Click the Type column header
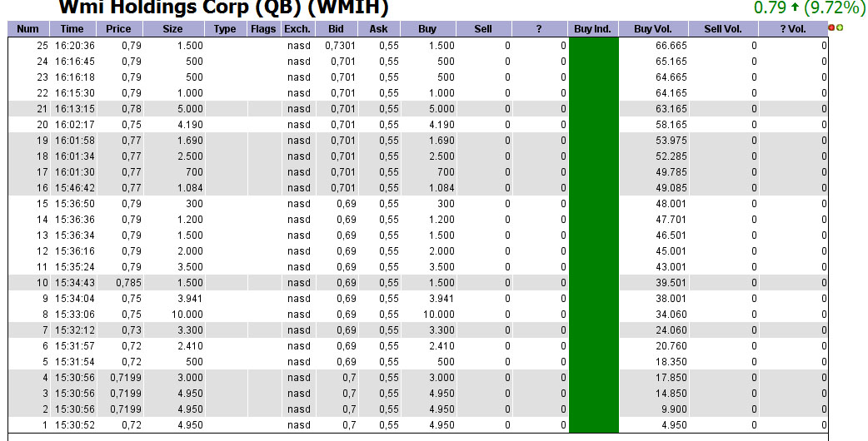Viewport: 868px width, 441px height. [x=225, y=29]
